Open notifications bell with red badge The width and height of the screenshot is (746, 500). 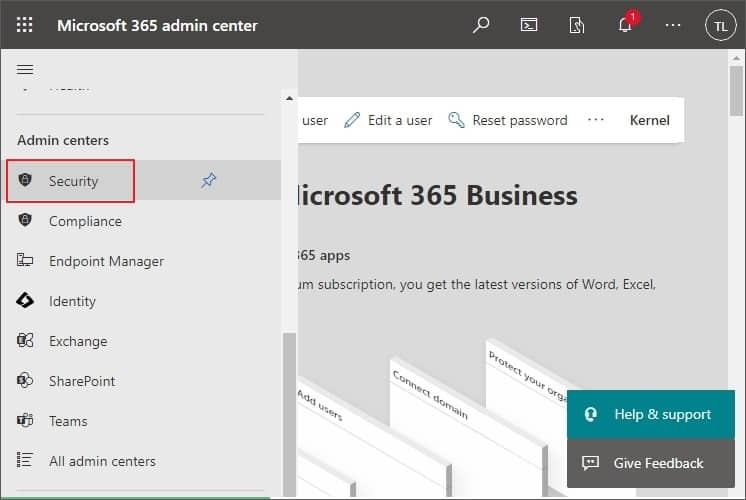click(x=626, y=23)
